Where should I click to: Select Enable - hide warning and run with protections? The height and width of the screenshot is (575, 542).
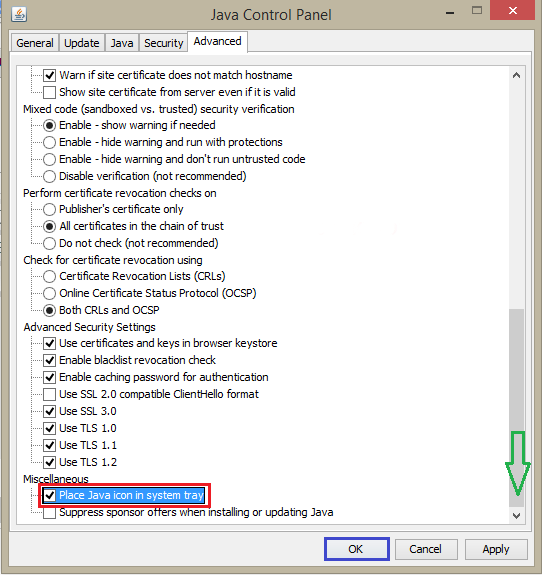tap(50, 142)
